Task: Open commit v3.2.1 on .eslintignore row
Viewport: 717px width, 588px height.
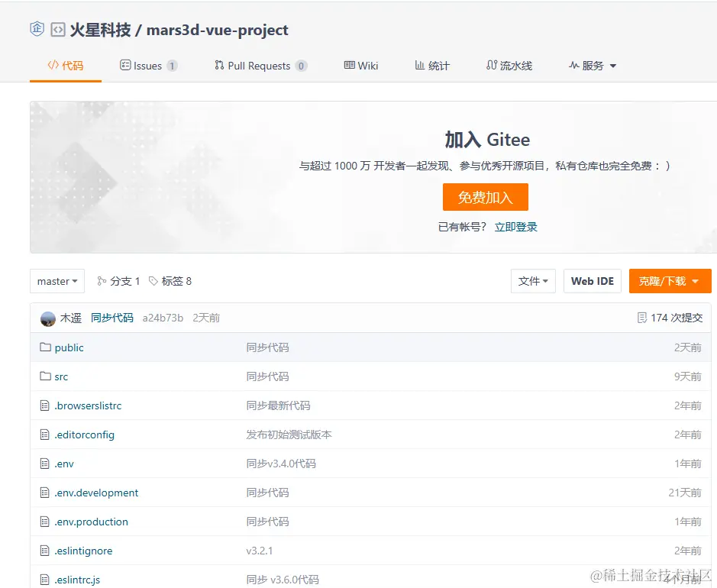Action: 260,551
